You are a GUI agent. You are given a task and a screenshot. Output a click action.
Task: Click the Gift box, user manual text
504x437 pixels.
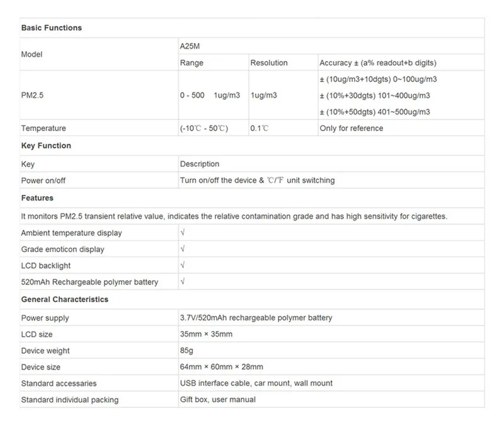218,400
